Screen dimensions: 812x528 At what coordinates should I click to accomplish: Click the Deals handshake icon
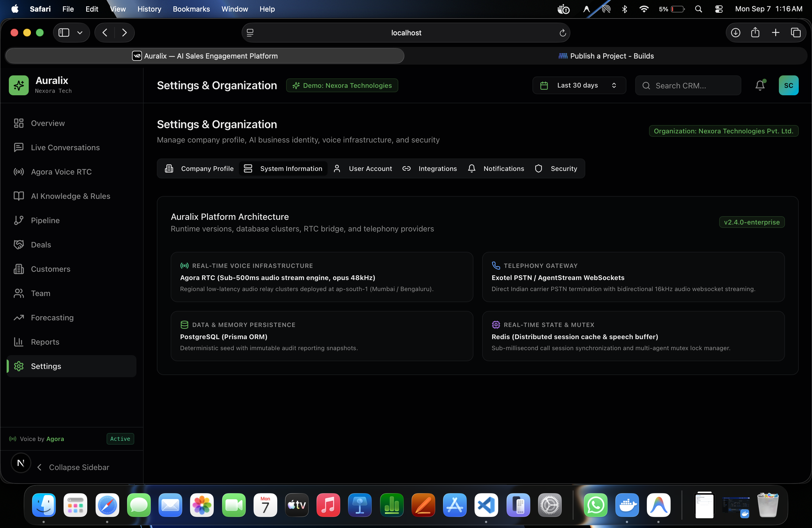(19, 245)
